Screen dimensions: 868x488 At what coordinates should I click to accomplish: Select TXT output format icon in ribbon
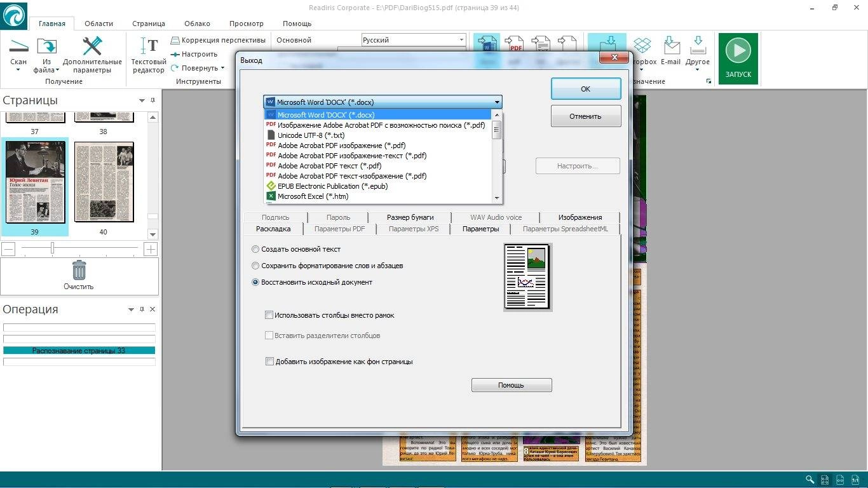[x=540, y=44]
